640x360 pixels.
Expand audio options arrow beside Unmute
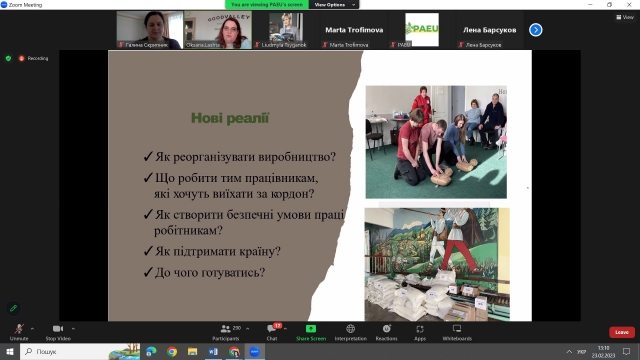tap(32, 329)
